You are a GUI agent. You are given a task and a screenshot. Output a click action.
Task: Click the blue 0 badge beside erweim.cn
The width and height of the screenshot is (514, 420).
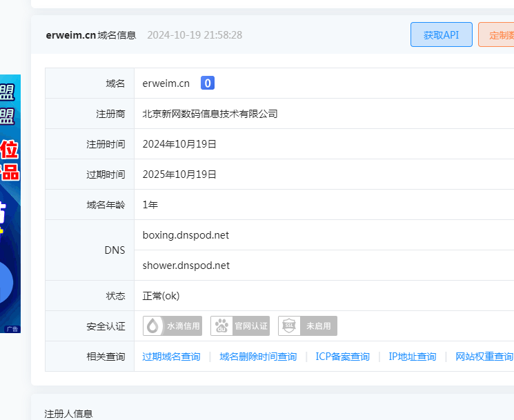pos(208,83)
